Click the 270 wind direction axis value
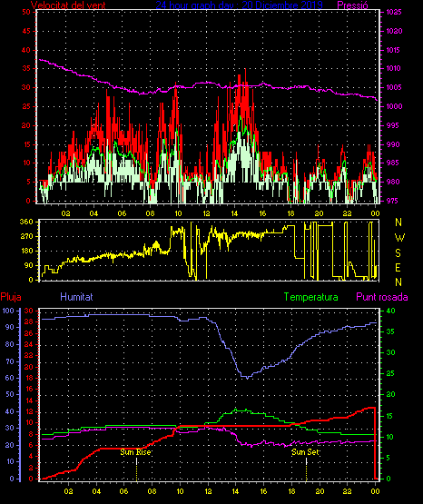The width and height of the screenshot is (423, 504). click(26, 236)
